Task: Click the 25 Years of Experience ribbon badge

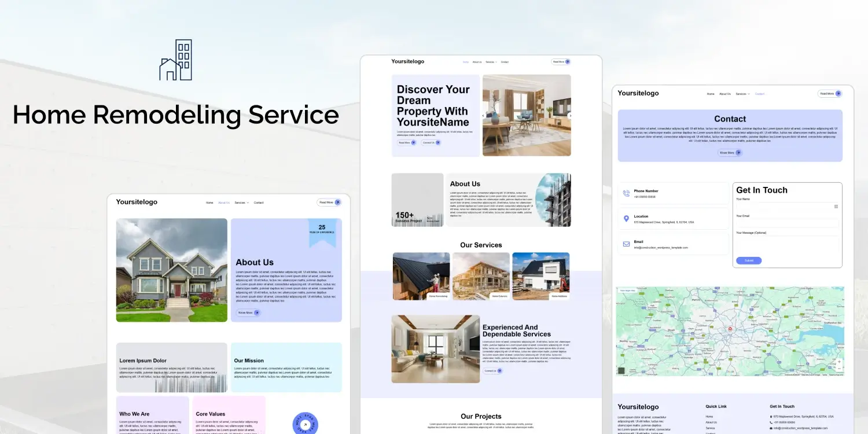Action: click(322, 233)
